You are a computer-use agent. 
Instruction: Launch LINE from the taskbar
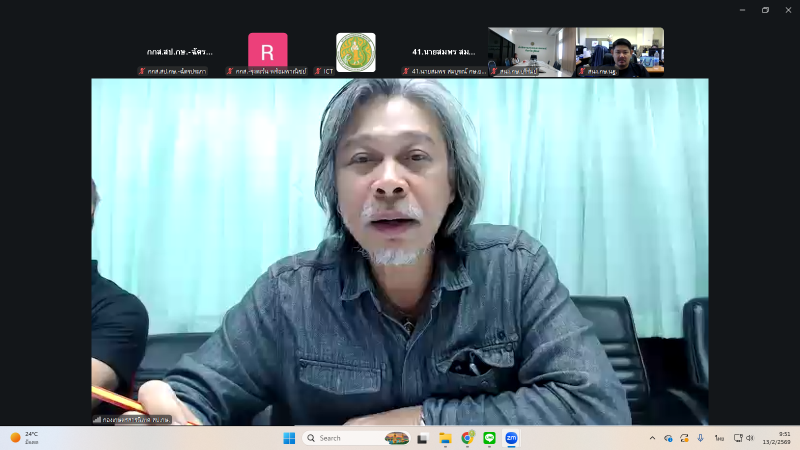[x=489, y=438]
